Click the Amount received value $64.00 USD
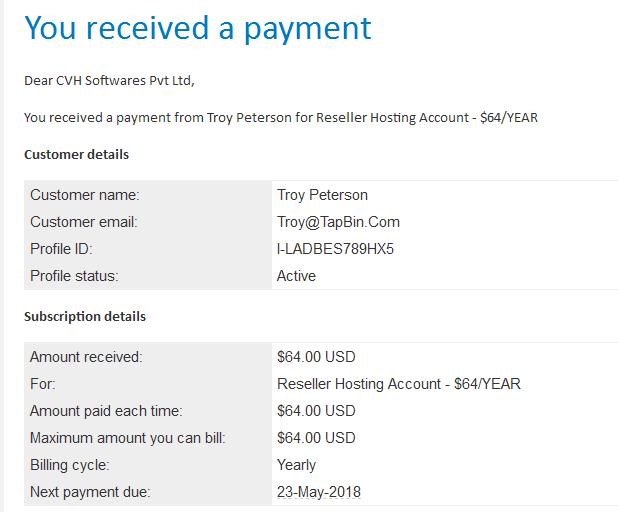This screenshot has width=618, height=512. 316,357
